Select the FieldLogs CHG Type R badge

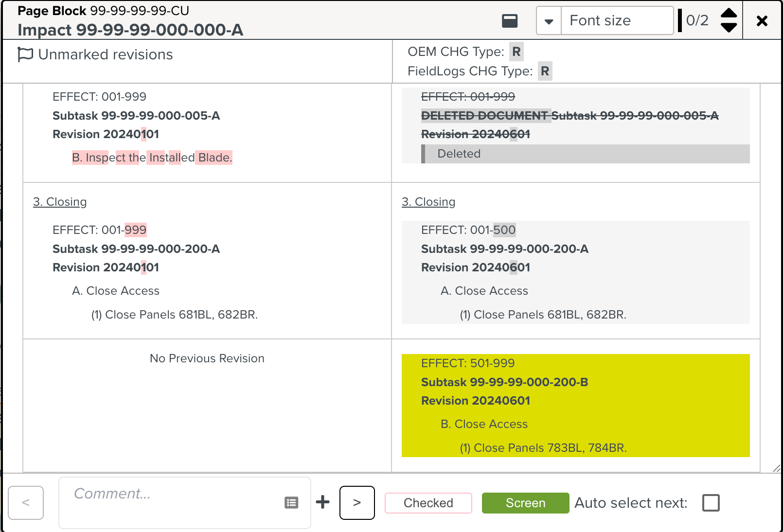click(x=545, y=71)
